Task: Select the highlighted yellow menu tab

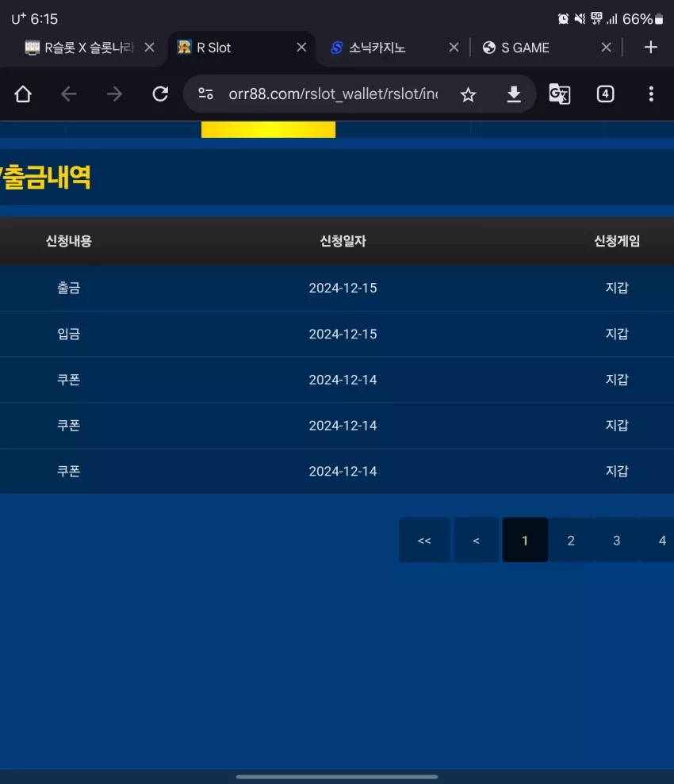Action: click(x=269, y=129)
